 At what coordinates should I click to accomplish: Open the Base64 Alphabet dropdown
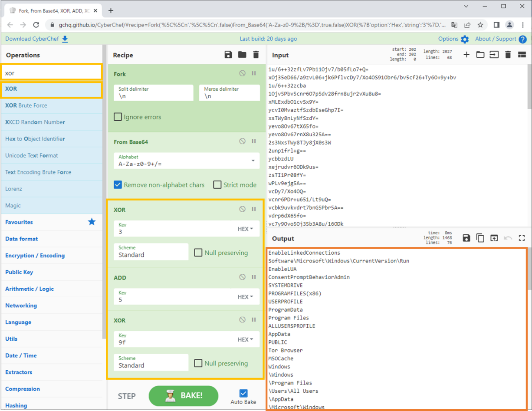pos(253,161)
